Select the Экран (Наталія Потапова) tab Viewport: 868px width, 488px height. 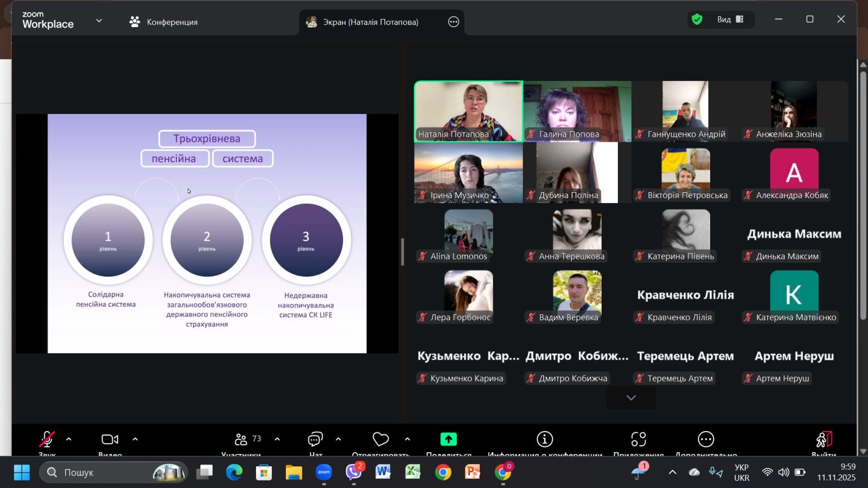coord(371,22)
